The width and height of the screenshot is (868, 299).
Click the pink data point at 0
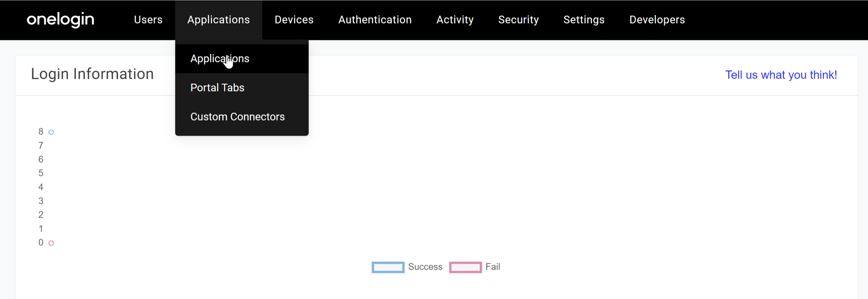[51, 243]
